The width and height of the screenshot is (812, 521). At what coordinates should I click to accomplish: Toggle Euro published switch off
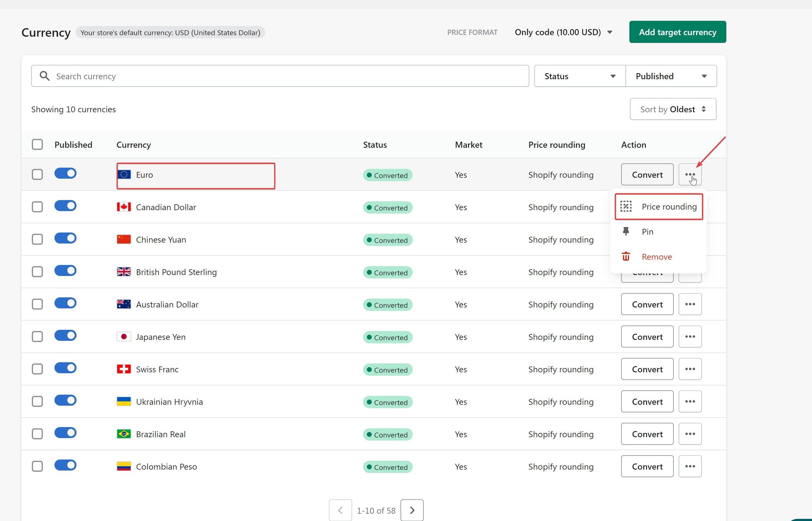(65, 173)
